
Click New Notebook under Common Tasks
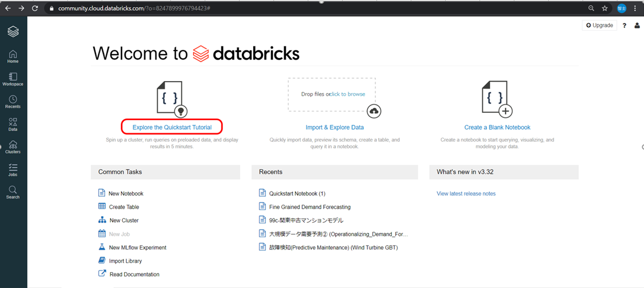point(126,194)
